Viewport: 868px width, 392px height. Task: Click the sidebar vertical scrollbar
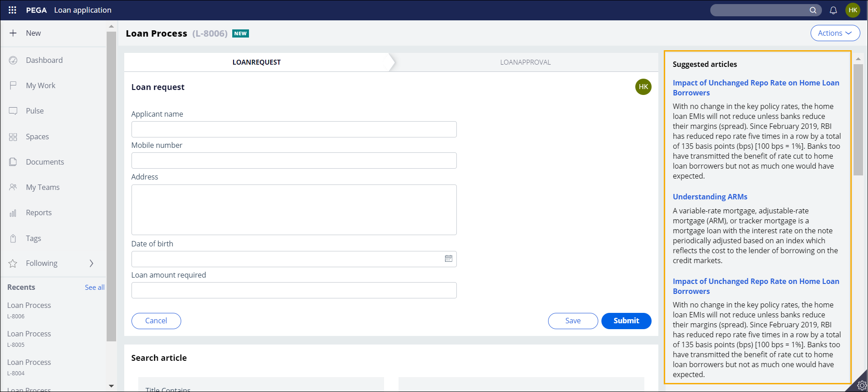click(111, 181)
